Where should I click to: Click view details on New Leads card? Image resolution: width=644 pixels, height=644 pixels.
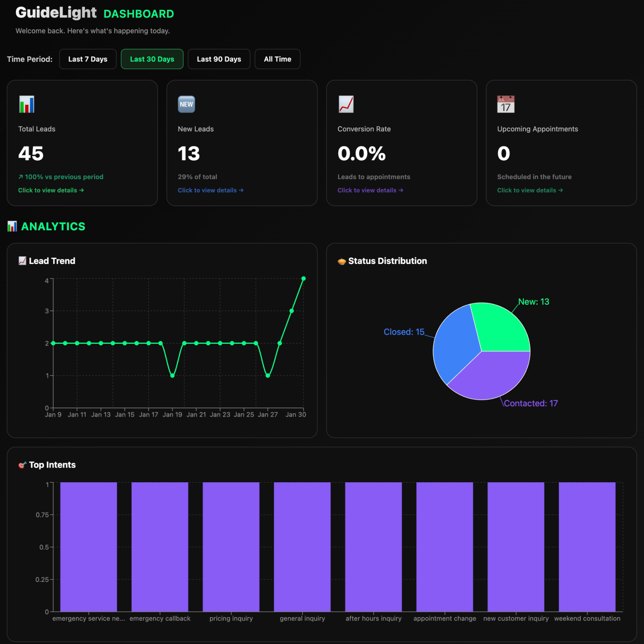[x=210, y=190]
